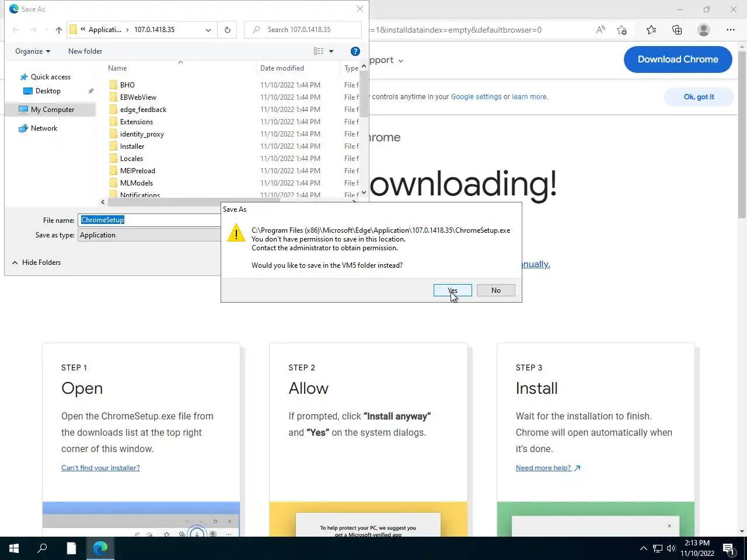
Task: Sort by the Type column header
Action: pos(351,68)
